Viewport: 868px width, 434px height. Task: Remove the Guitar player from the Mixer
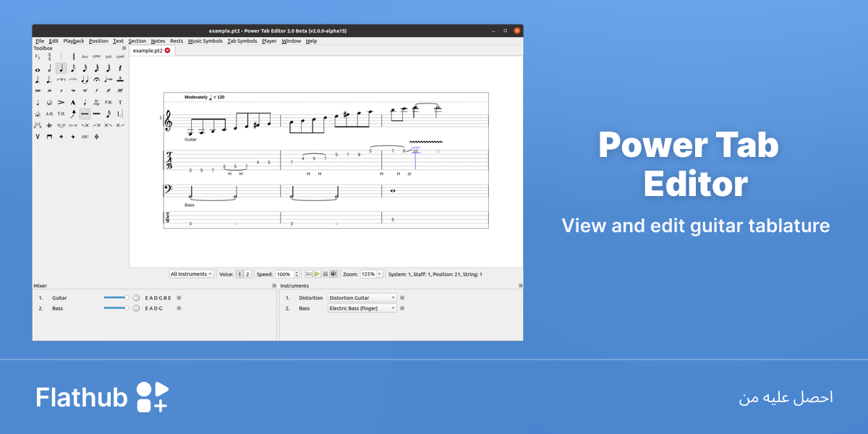(x=179, y=298)
